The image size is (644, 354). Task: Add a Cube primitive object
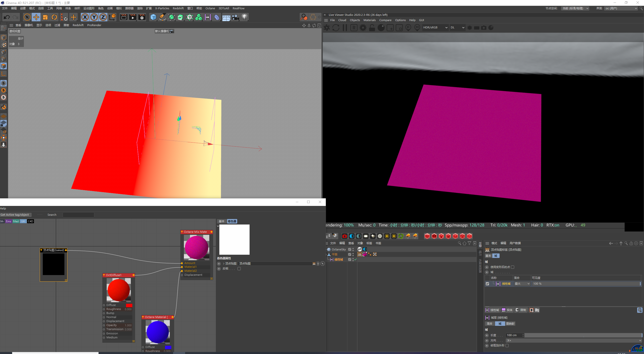pos(153,17)
